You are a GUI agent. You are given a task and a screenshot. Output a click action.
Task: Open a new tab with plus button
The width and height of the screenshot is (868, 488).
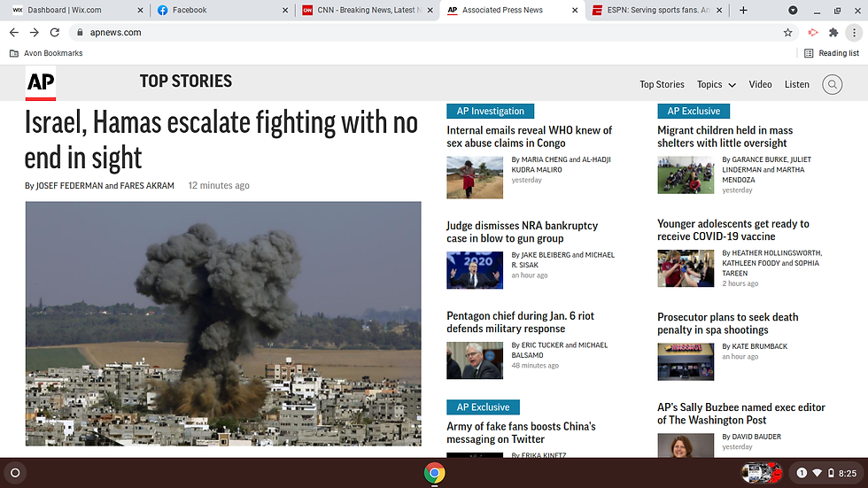743,10
